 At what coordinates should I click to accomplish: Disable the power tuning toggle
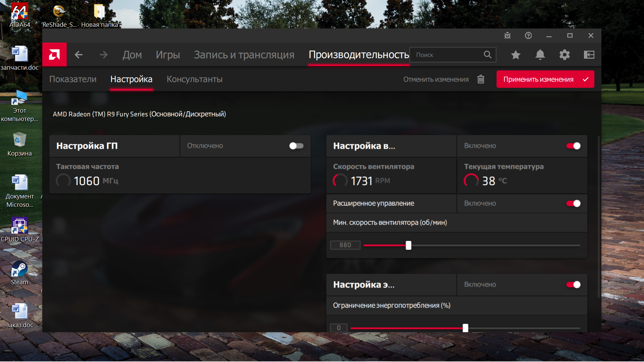573,285
